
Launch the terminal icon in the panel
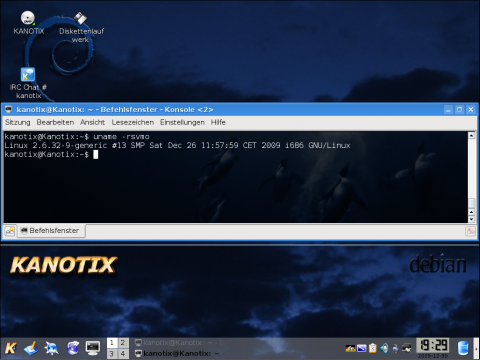[x=93, y=348]
